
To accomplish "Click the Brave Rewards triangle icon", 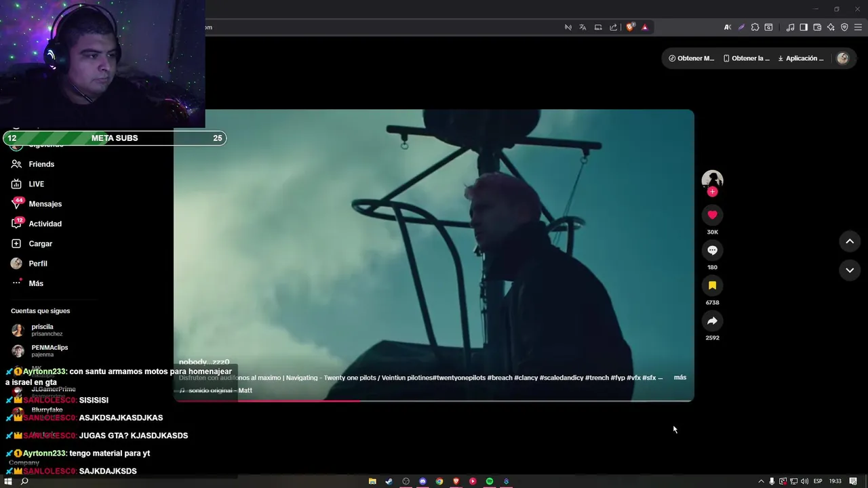I will click(645, 27).
